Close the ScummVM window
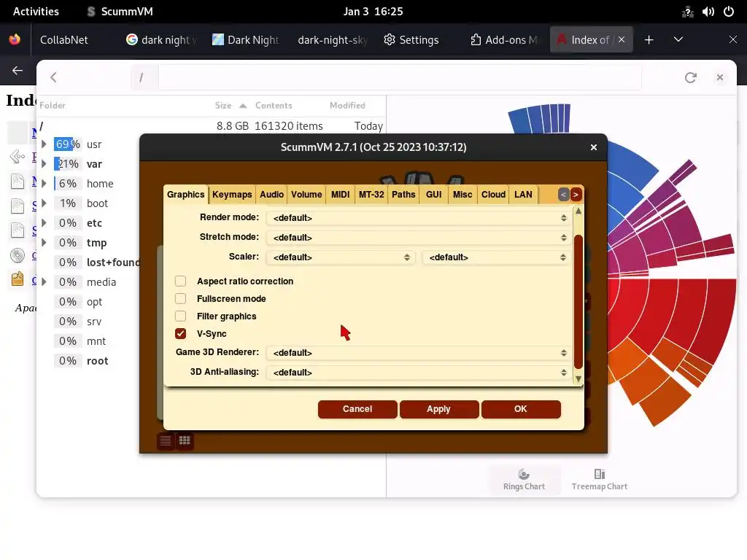This screenshot has width=747, height=560. [x=594, y=147]
